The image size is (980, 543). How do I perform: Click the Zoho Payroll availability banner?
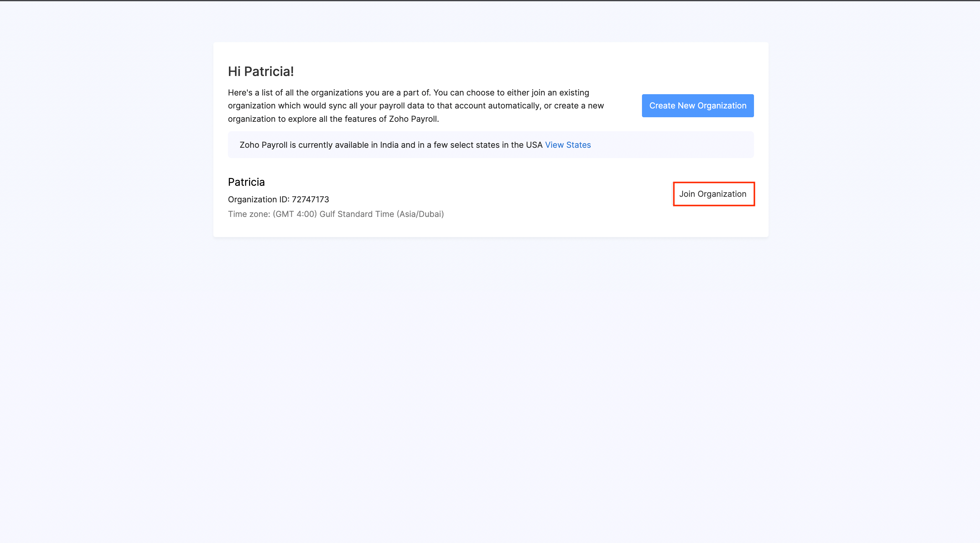[490, 145]
